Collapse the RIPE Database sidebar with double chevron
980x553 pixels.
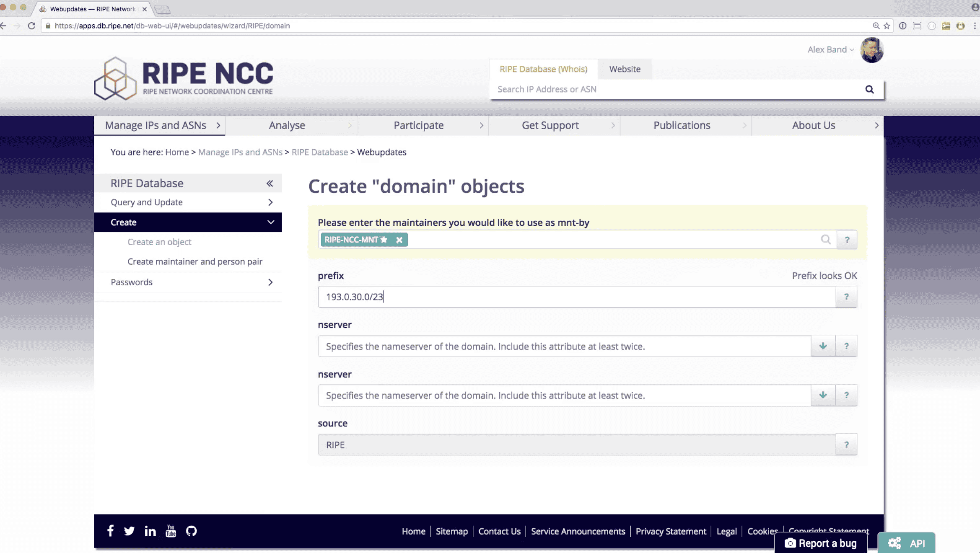tap(270, 183)
